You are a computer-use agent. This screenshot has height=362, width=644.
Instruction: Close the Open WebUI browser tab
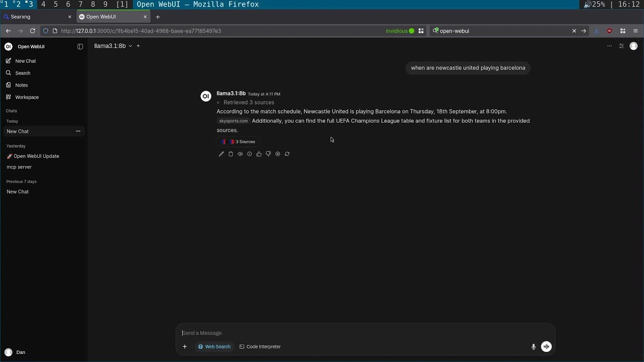145,17
